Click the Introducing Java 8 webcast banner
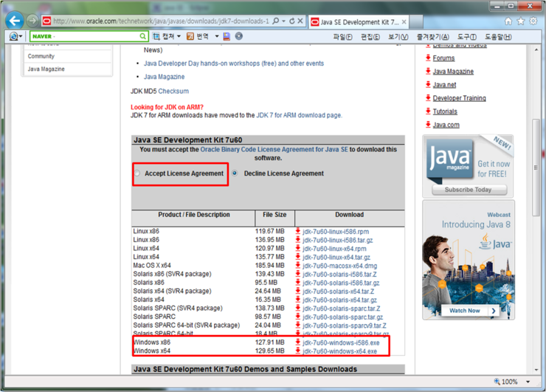Screen dimensions: 546x392 469,260
